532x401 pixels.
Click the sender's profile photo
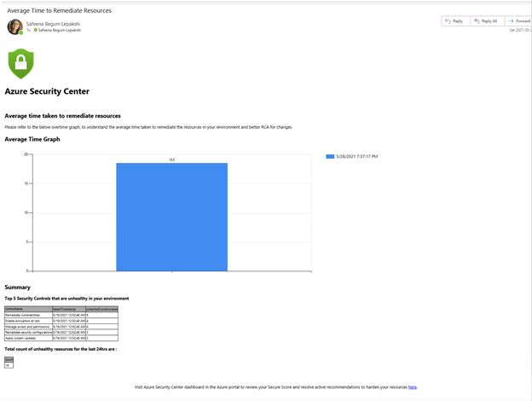point(15,26)
